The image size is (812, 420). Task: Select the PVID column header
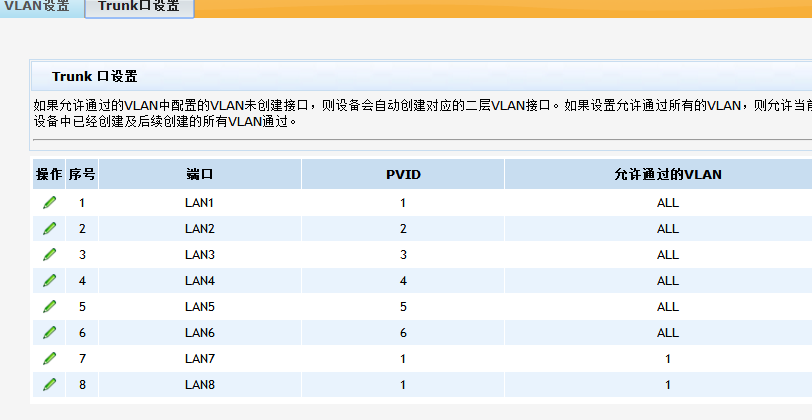pos(403,174)
